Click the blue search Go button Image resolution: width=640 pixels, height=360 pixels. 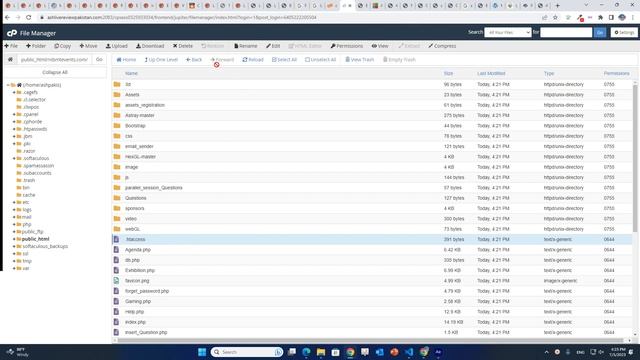pos(600,32)
